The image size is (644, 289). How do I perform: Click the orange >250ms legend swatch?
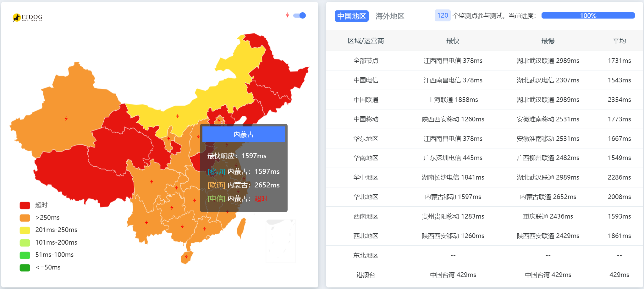[25, 218]
